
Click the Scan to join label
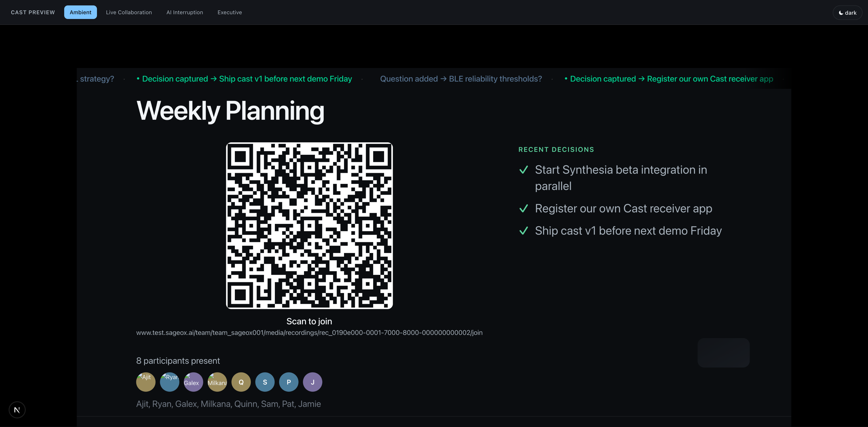point(309,321)
